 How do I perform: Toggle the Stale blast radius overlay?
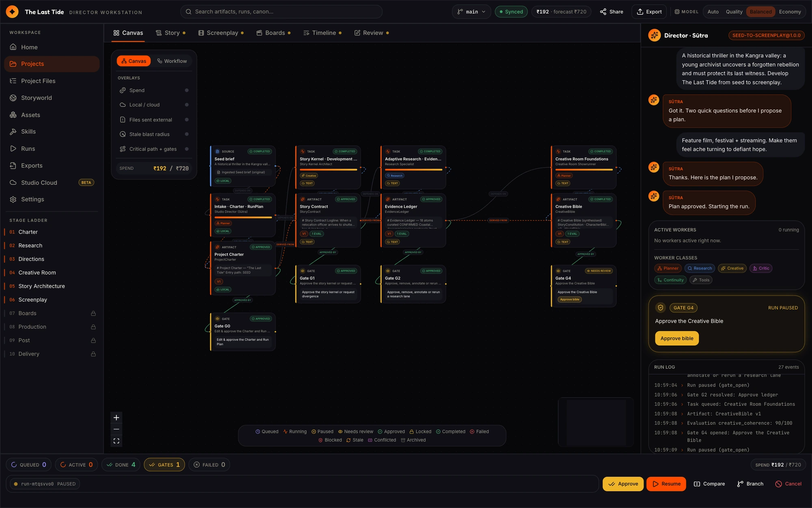click(x=154, y=135)
